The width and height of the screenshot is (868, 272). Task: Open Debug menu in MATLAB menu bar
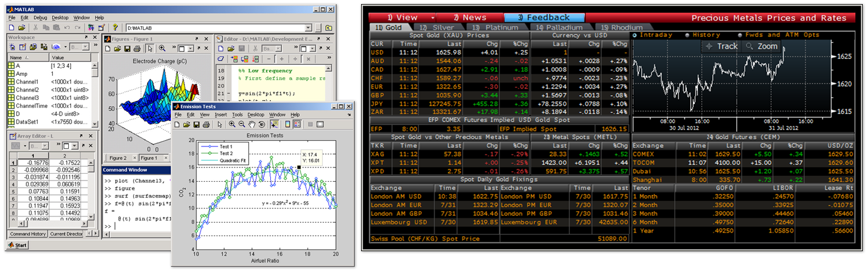(40, 18)
